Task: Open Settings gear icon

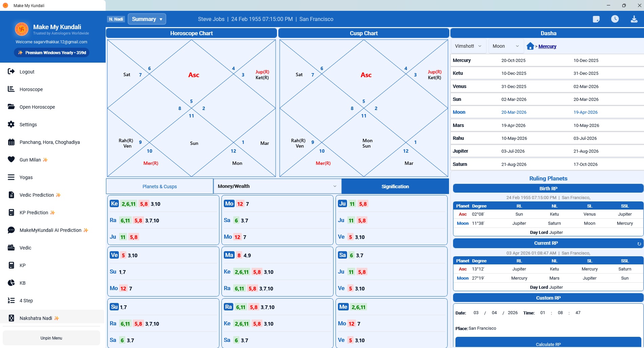Action: (11, 124)
